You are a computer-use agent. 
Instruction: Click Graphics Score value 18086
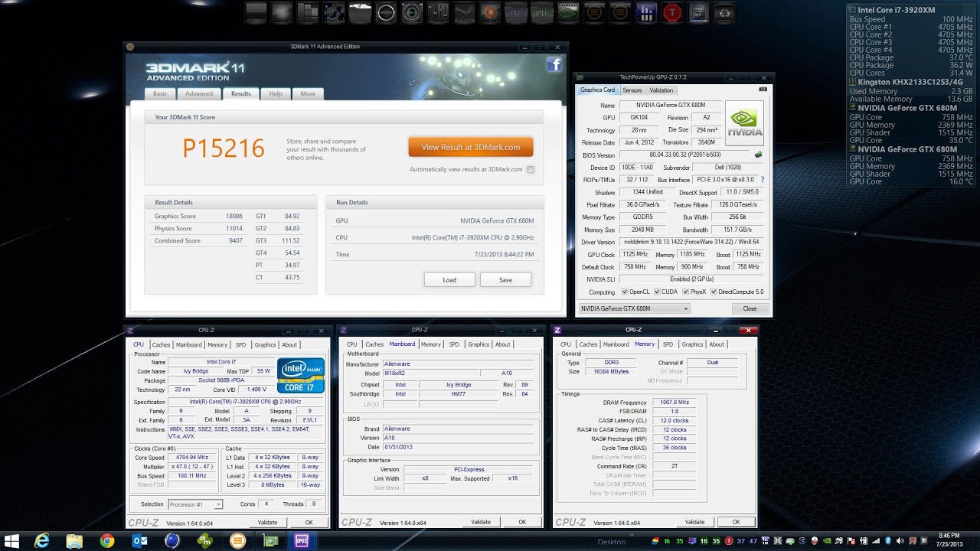tap(234, 217)
